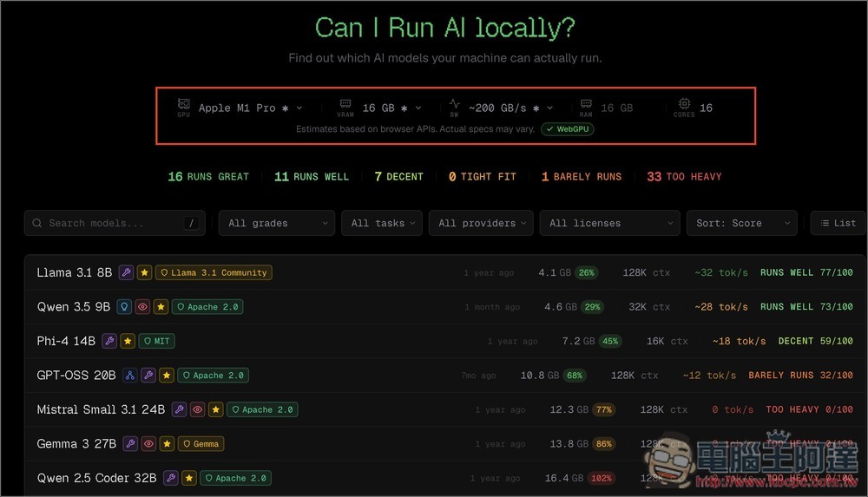Click the RAM icon next to 16 GB
The height and width of the screenshot is (497, 868).
click(586, 103)
